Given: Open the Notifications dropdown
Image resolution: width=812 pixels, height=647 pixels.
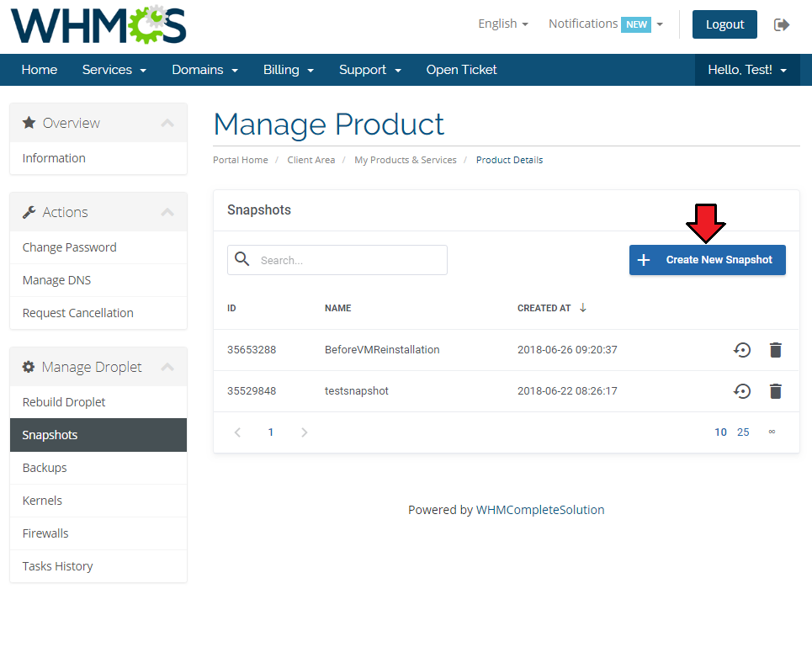Looking at the screenshot, I should point(605,24).
